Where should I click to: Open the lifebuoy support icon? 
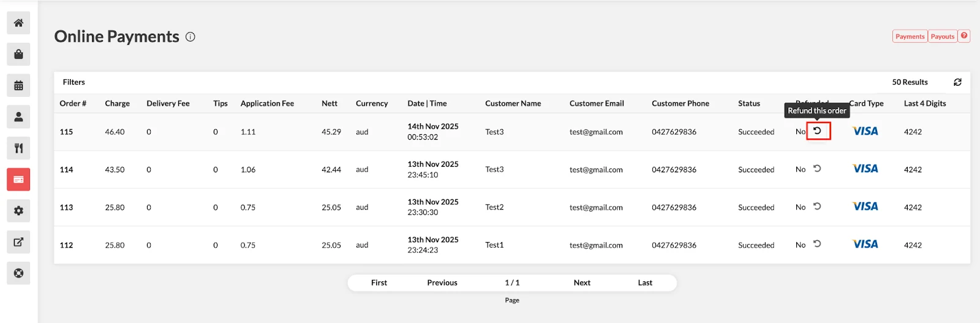coord(18,273)
